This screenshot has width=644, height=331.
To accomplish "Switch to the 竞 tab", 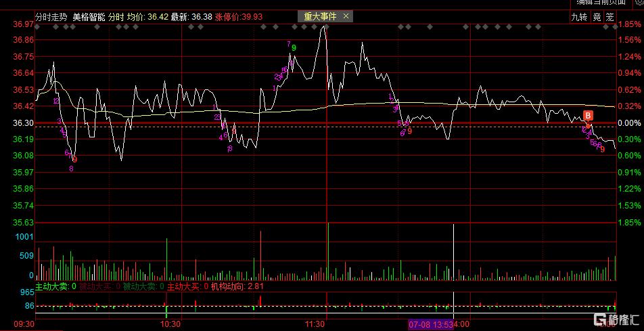I will tap(597, 17).
